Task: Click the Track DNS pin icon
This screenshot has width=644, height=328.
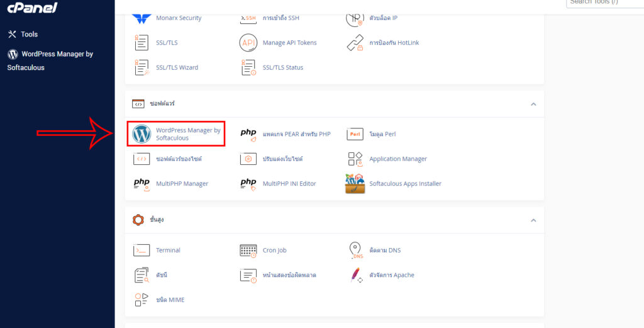Action: 356,251
